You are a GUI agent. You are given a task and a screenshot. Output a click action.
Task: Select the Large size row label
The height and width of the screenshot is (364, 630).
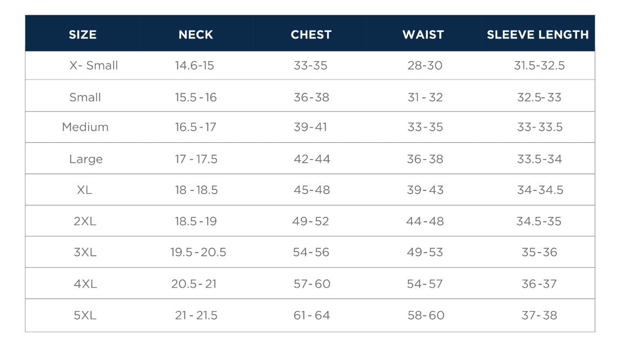(x=86, y=159)
